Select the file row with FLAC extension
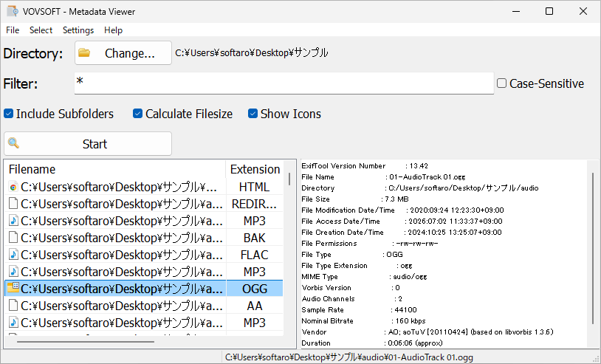Viewport: 601px width, 364px height. 144,255
